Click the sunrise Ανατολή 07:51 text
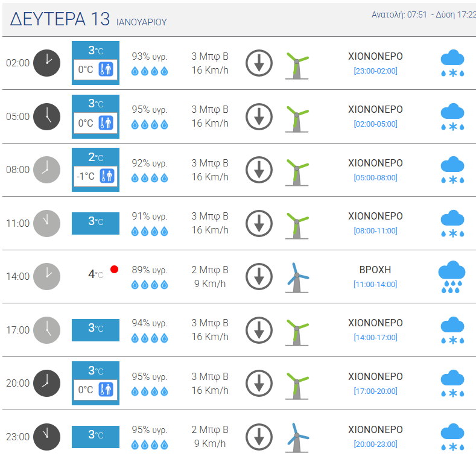This screenshot has width=476, height=462. pos(399,14)
